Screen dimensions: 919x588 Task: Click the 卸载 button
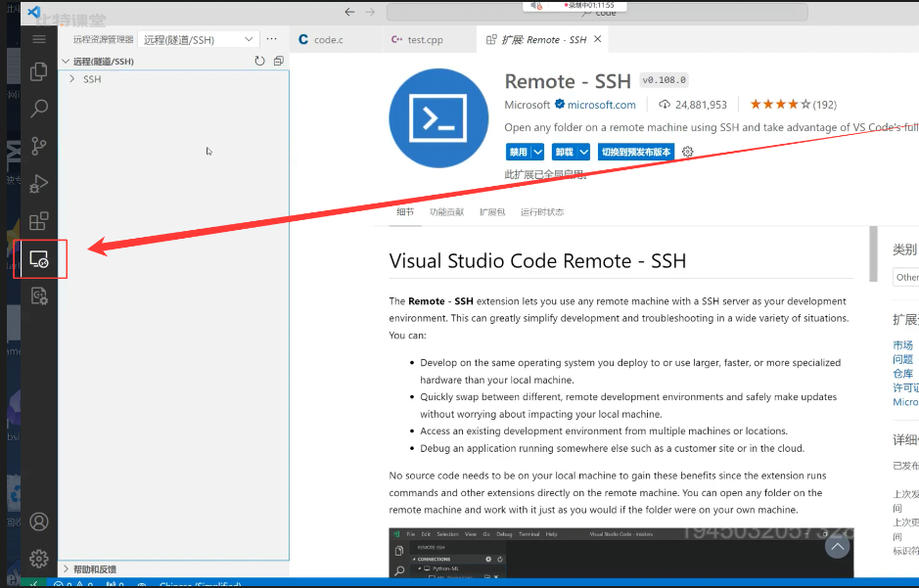565,152
